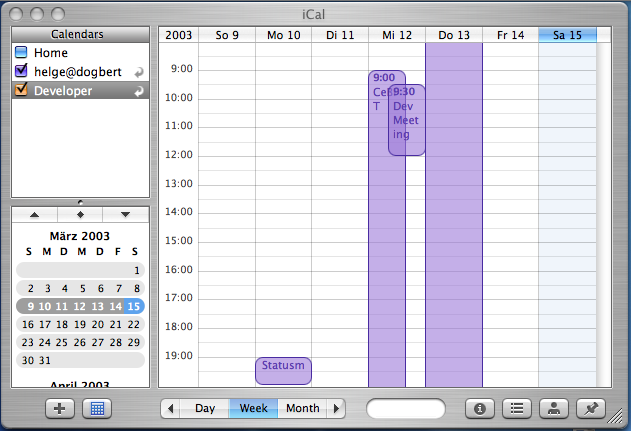
Task: Switch to Month view
Action: click(303, 409)
